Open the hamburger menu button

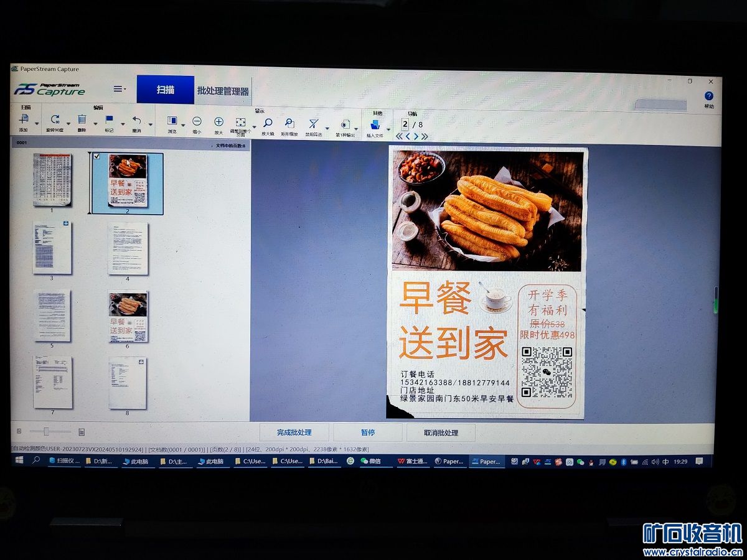click(x=119, y=89)
